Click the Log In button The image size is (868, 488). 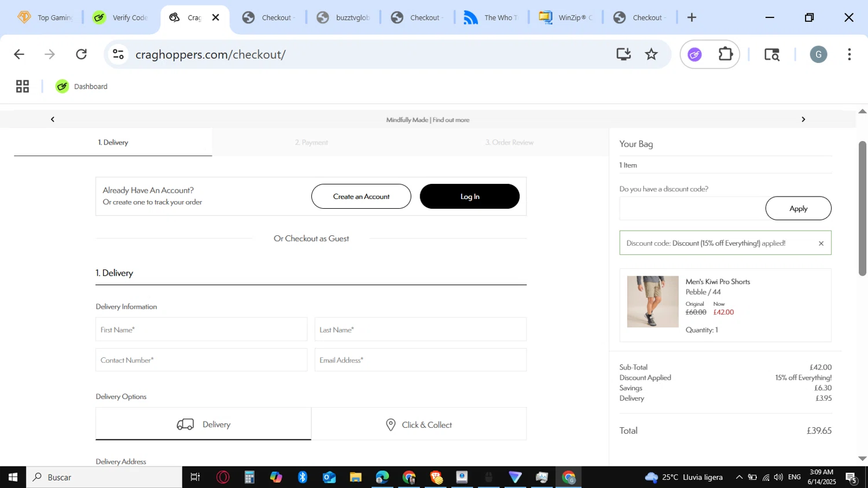[470, 197]
